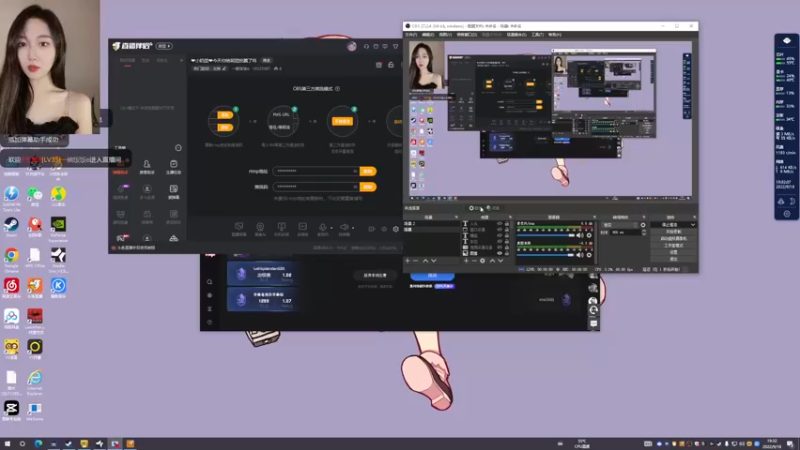Open settings gear in streaming companion toolbar
800x450 pixels.
[x=395, y=229]
